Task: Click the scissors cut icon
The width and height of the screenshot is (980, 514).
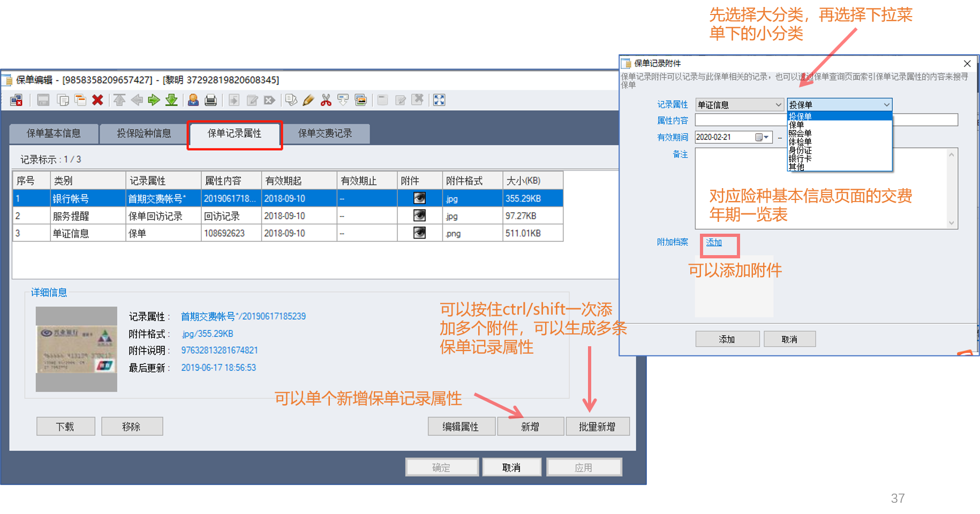Action: [326, 100]
